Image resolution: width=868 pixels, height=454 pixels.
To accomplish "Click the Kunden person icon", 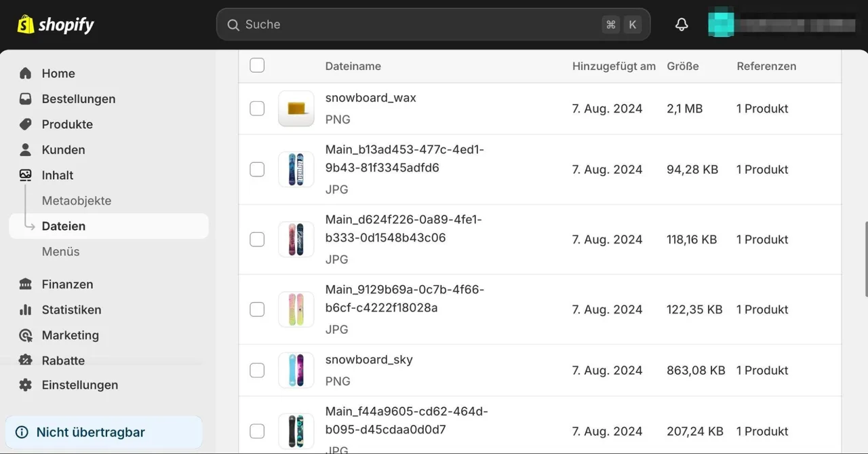I will (x=25, y=150).
